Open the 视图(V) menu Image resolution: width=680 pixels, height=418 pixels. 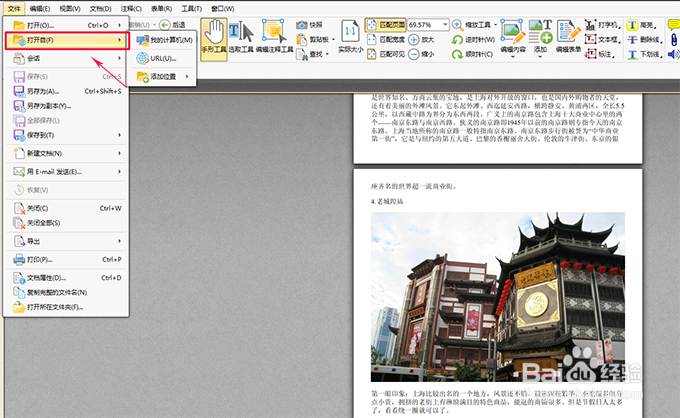pos(70,8)
